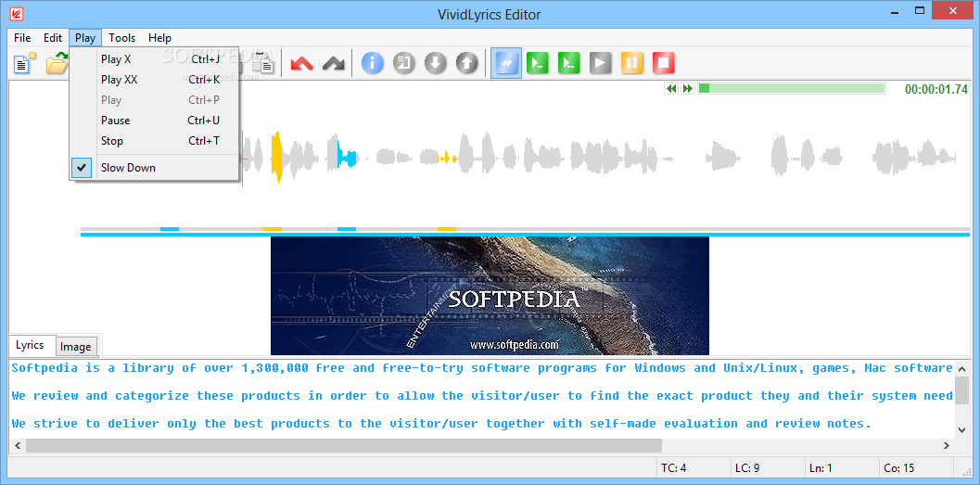Viewport: 980px width, 485px height.
Task: Click the green fast-forward double-arrow
Action: (x=688, y=89)
